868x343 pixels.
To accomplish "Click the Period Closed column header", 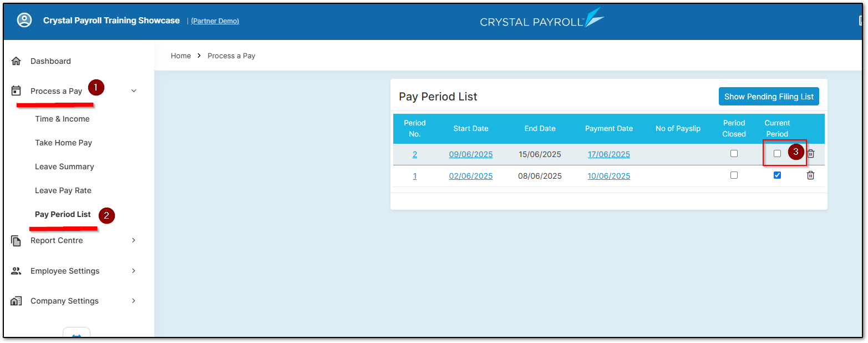I will click(x=734, y=128).
